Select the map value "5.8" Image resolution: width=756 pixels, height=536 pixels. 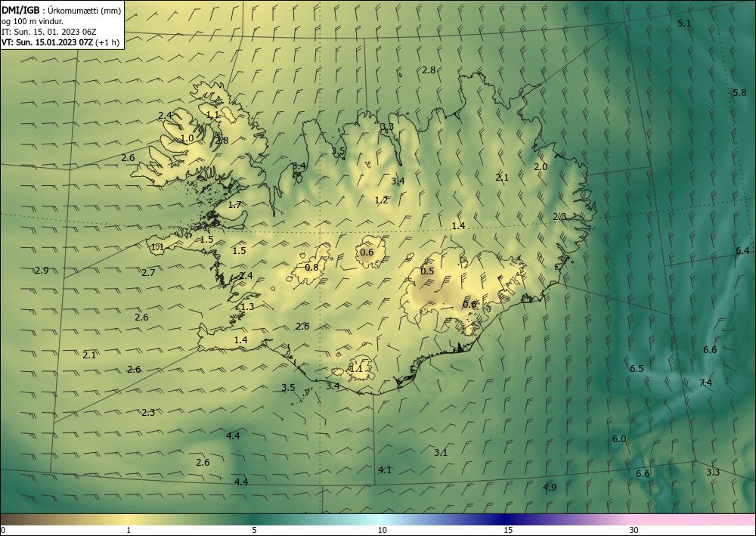point(739,92)
